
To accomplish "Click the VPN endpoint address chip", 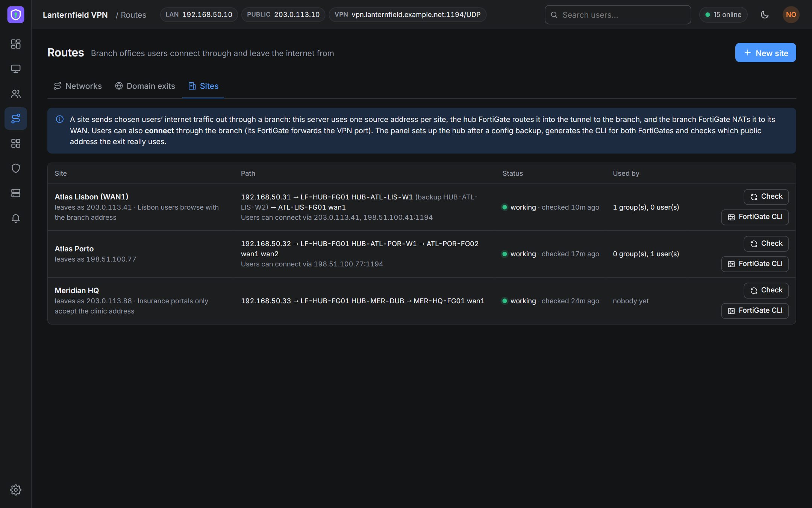I will point(408,15).
